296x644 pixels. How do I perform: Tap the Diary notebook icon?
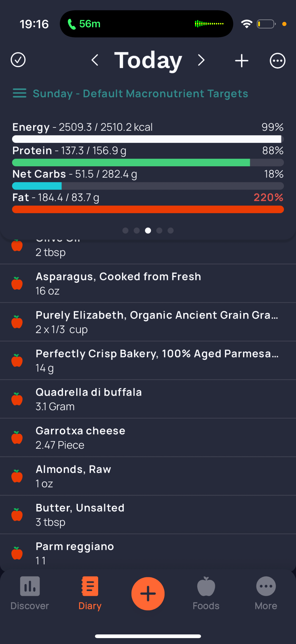click(90, 586)
